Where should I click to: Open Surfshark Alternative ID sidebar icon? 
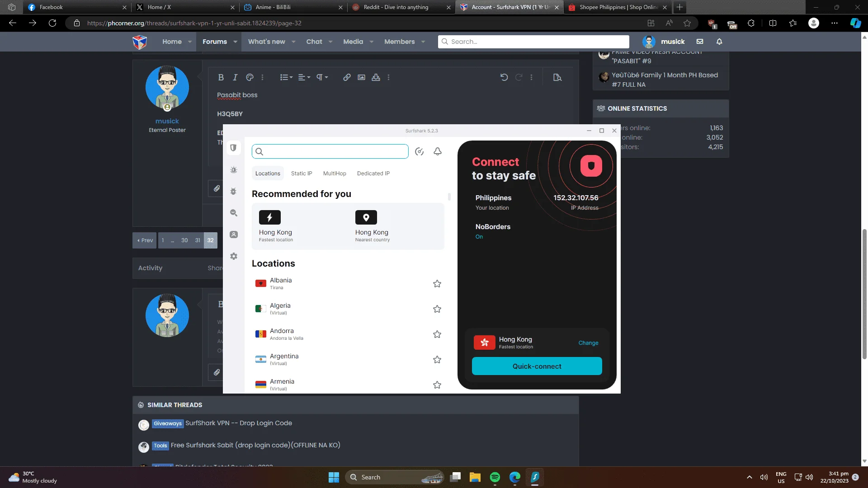point(233,235)
